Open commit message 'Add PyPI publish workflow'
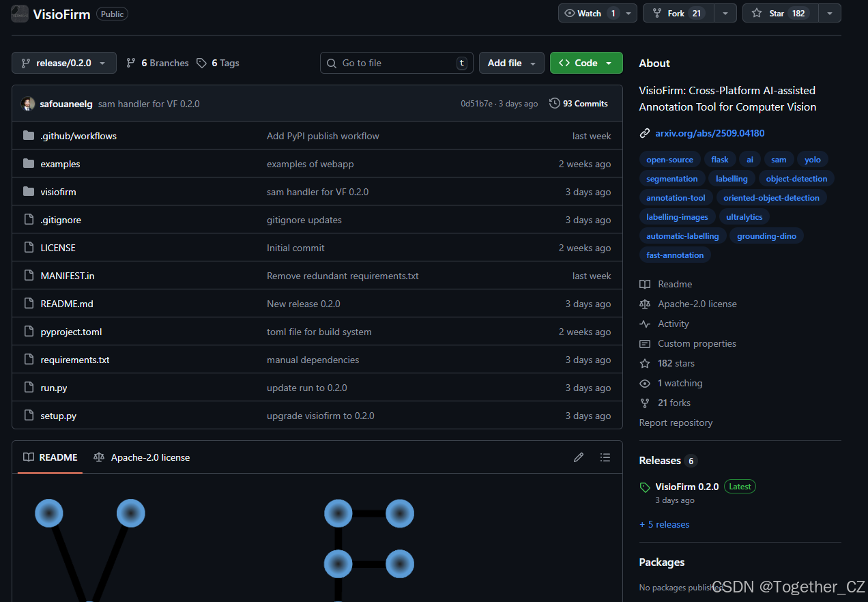 [323, 136]
